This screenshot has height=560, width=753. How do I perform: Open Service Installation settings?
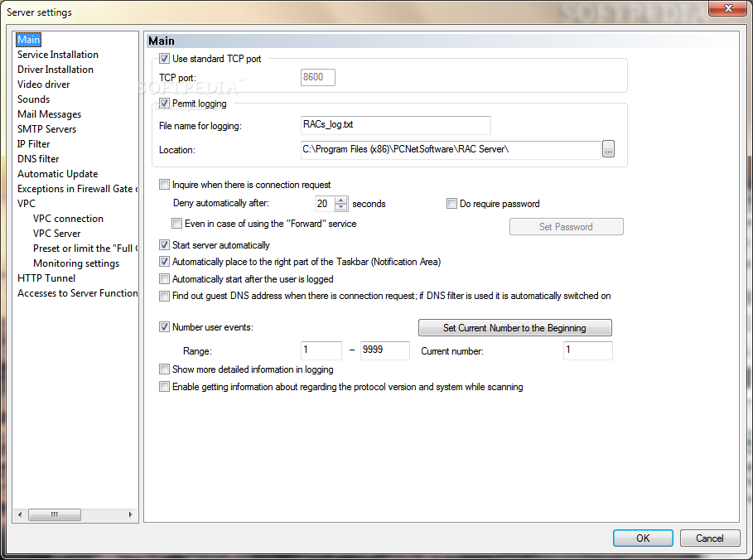coord(58,55)
